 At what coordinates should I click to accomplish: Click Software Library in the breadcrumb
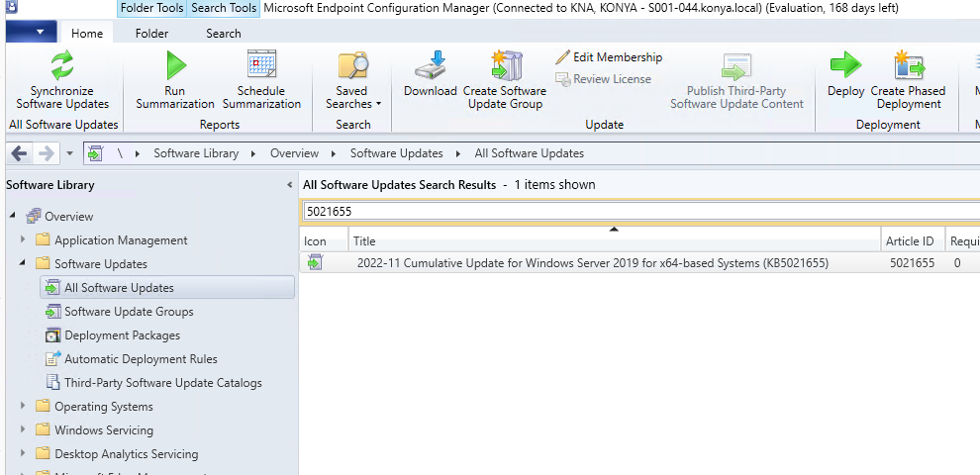click(196, 153)
